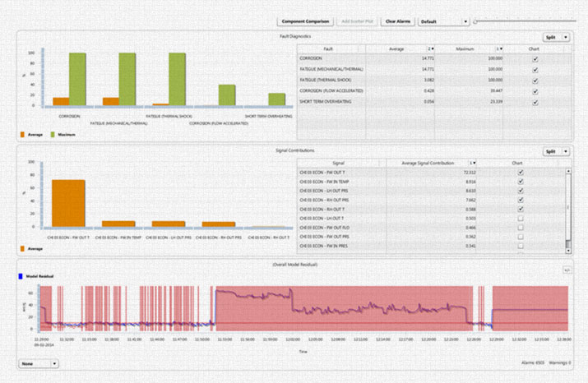Click the signal table vertical scrollbar thumb
The width and height of the screenshot is (588, 383).
click(x=568, y=207)
